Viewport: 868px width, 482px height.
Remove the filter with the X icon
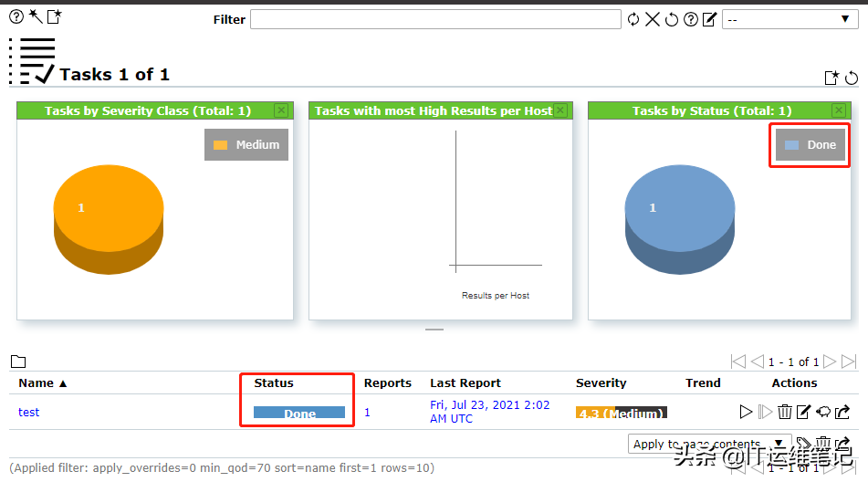[653, 19]
